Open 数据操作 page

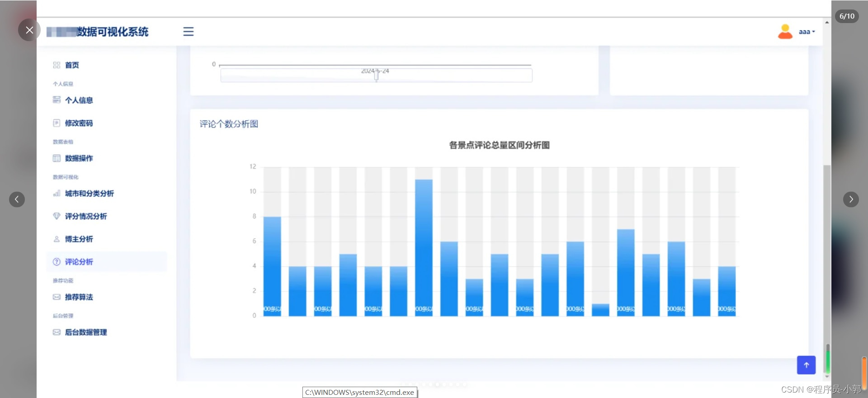click(x=79, y=158)
